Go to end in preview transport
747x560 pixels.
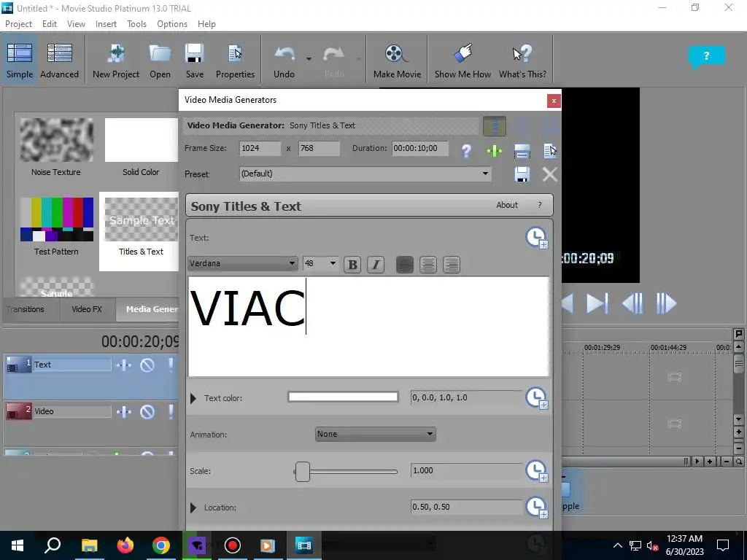click(x=597, y=304)
